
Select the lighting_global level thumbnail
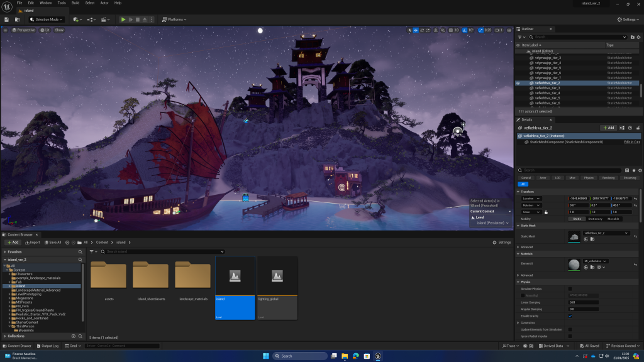pyautogui.click(x=277, y=287)
